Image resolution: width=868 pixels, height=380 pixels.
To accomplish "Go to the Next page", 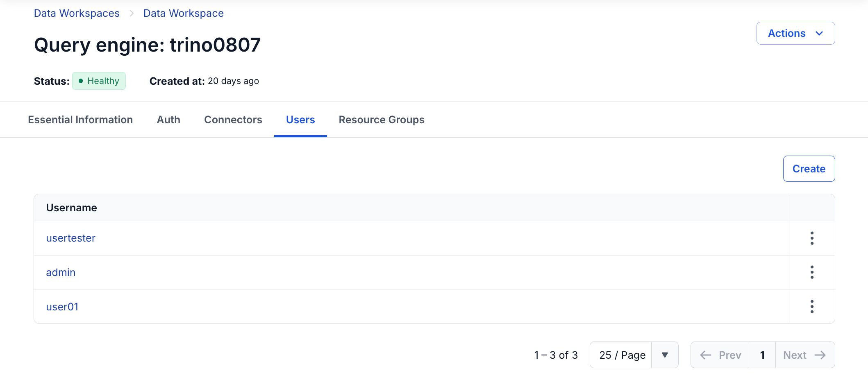I will point(805,355).
